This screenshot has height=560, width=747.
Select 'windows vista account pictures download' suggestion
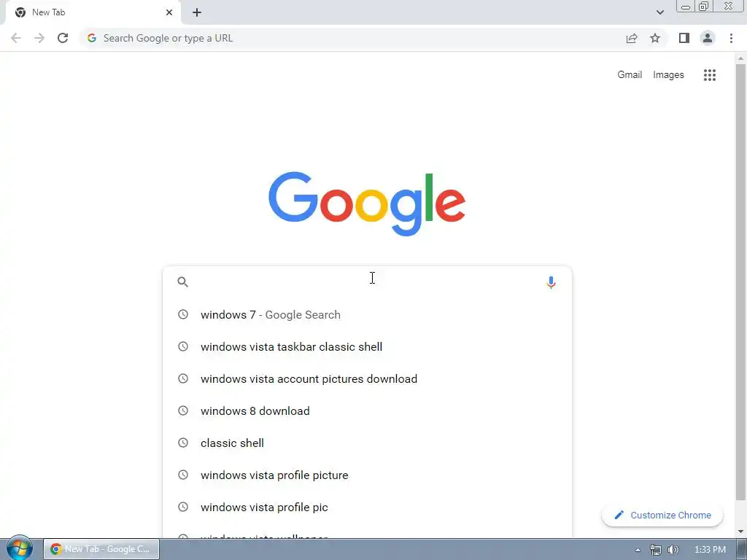pyautogui.click(x=367, y=379)
